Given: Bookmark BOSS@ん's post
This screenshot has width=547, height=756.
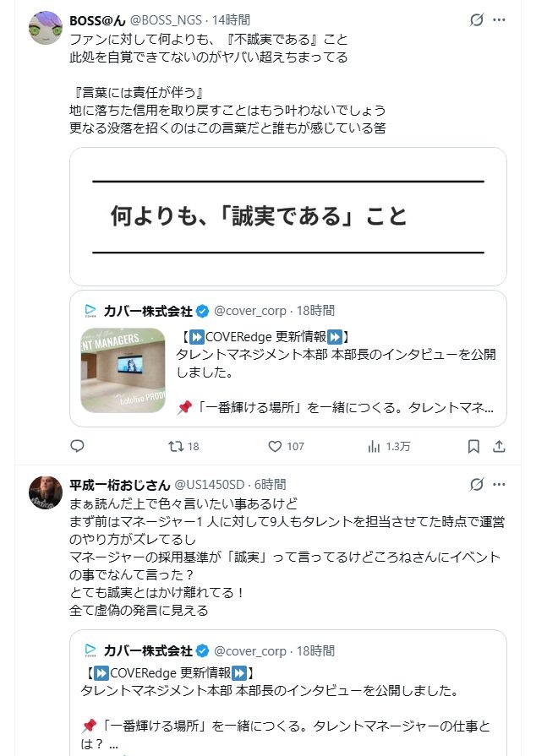Looking at the screenshot, I should click(474, 446).
